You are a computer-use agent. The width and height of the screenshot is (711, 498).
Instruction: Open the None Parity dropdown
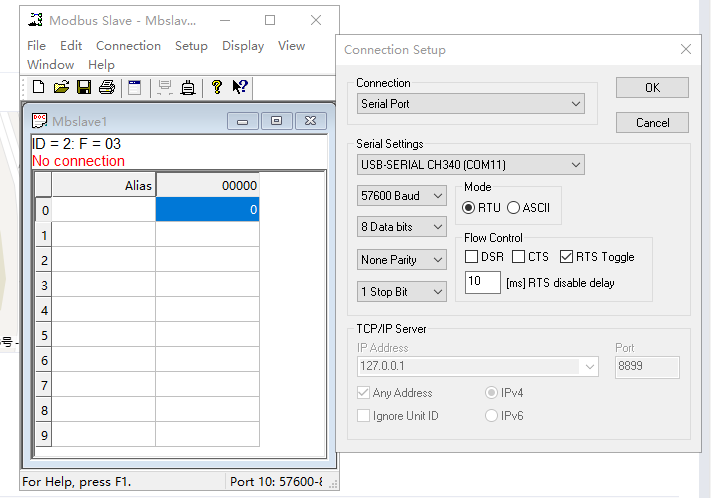tap(401, 260)
